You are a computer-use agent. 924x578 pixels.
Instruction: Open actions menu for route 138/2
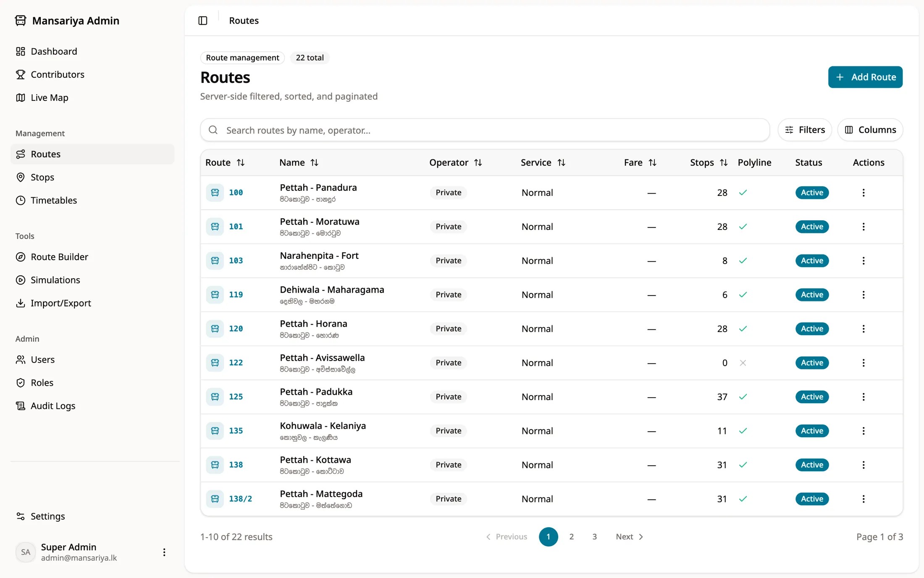pos(864,499)
